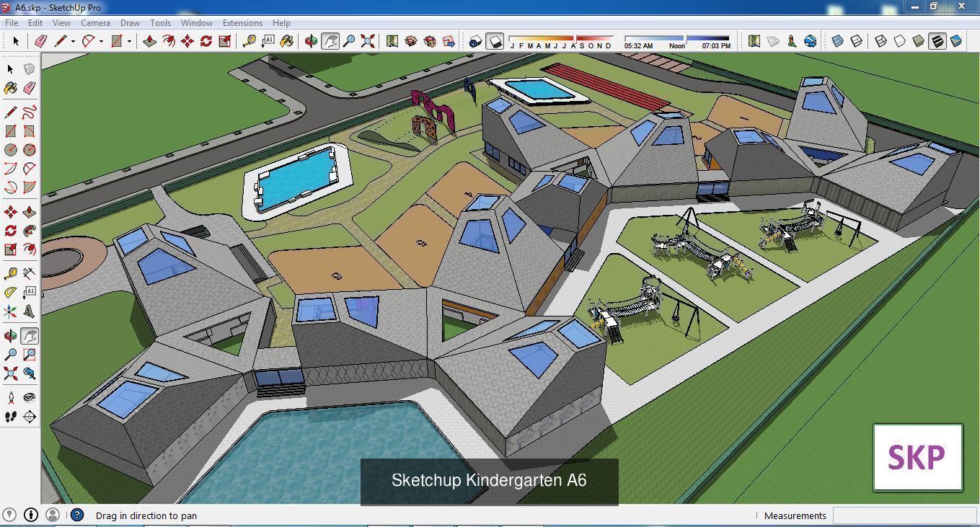The height and width of the screenshot is (527, 980).
Task: Open the 3D Warehouse icon
Action: pos(411,41)
